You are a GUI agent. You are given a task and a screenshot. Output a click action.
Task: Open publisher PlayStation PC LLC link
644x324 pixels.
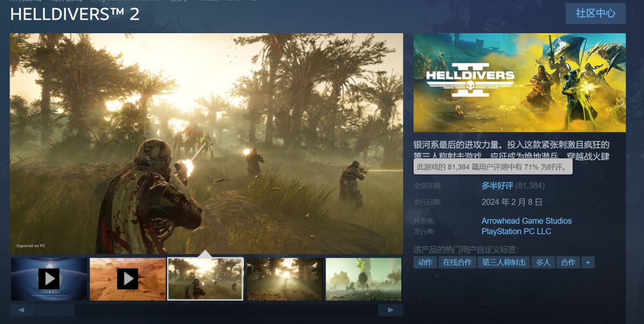pos(516,231)
